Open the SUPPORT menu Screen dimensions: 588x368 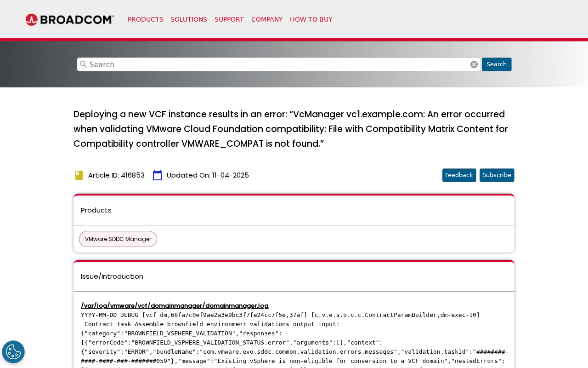pos(229,18)
